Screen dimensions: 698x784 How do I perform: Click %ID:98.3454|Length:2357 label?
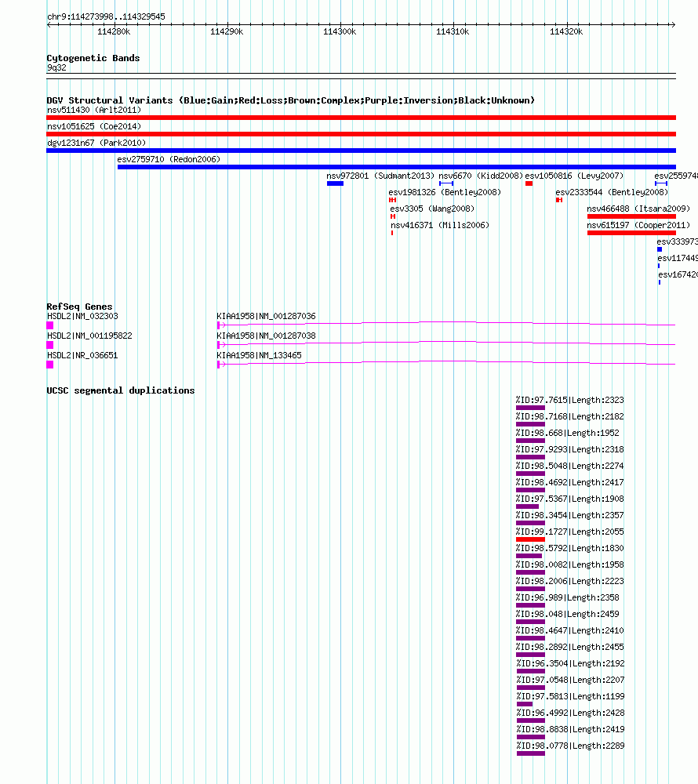click(x=570, y=516)
